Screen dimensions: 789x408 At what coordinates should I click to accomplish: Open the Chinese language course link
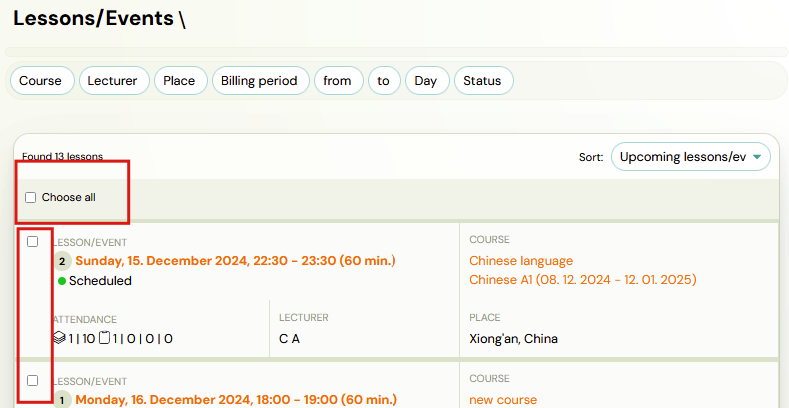521,261
